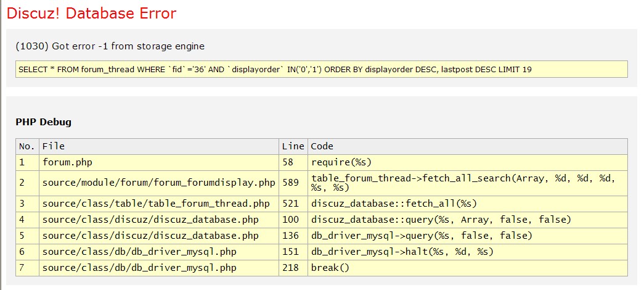Select the 'discuz_database::query(%s, Array, false, false)' cell
The height and width of the screenshot is (290, 644).
coord(468,220)
